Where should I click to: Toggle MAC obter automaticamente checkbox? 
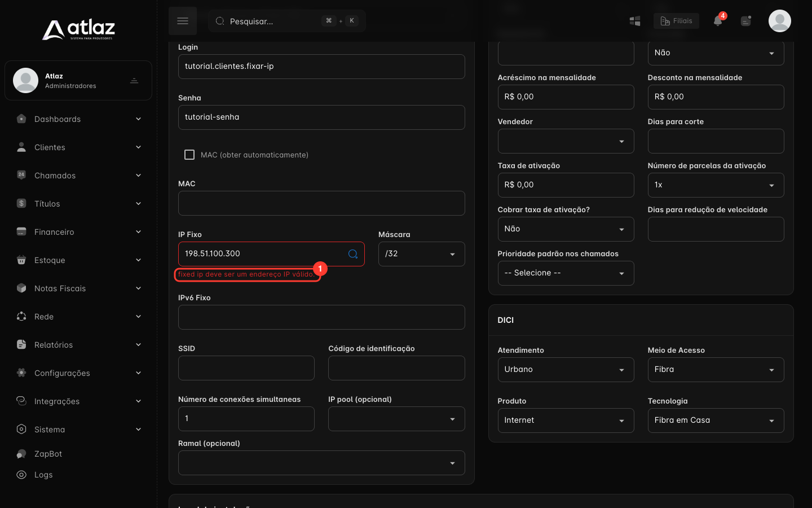[x=189, y=155]
